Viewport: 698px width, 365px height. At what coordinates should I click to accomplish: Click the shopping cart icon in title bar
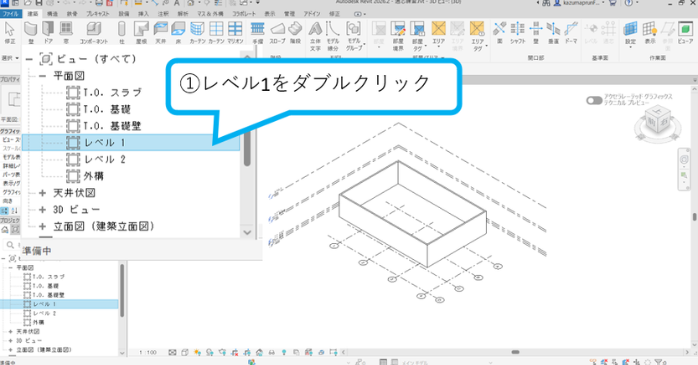[x=613, y=3]
